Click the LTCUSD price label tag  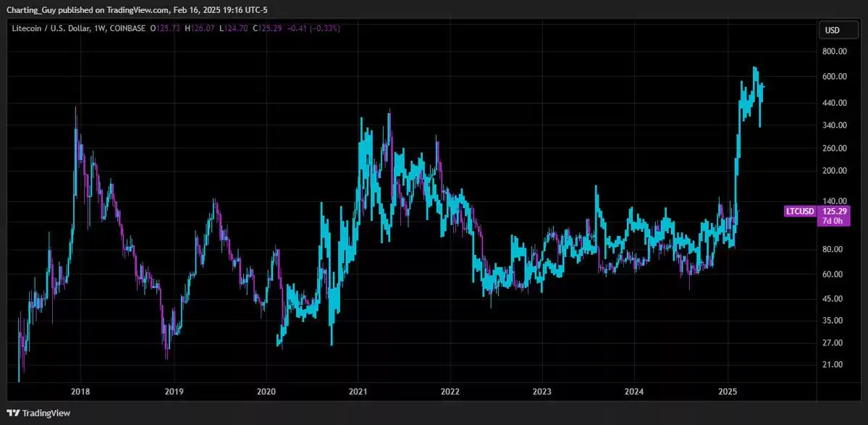pos(801,211)
